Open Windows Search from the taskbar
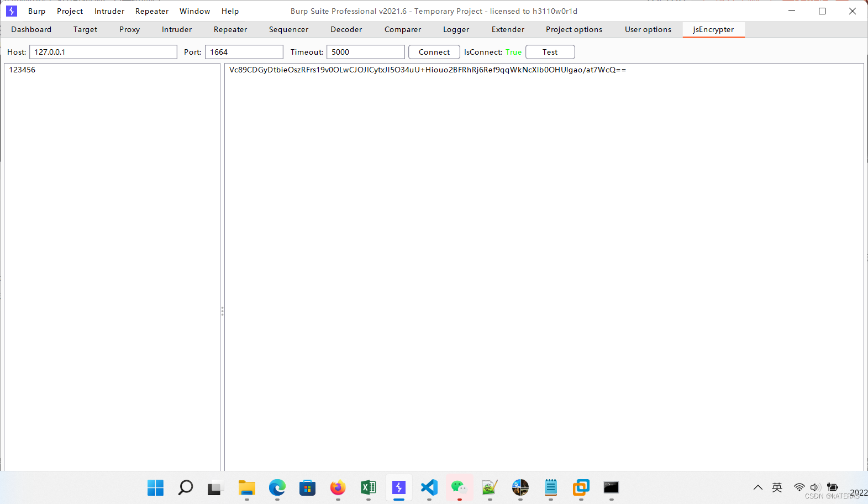This screenshot has width=868, height=504. click(186, 487)
